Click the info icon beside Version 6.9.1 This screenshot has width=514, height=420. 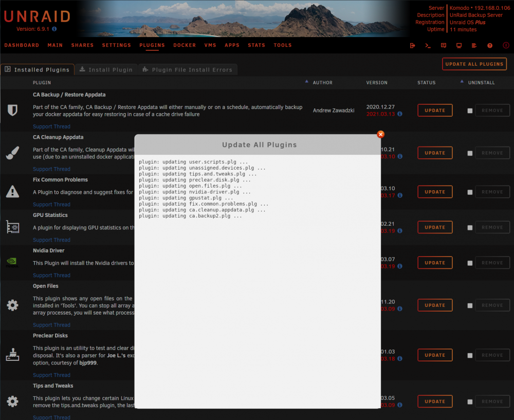coord(54,29)
